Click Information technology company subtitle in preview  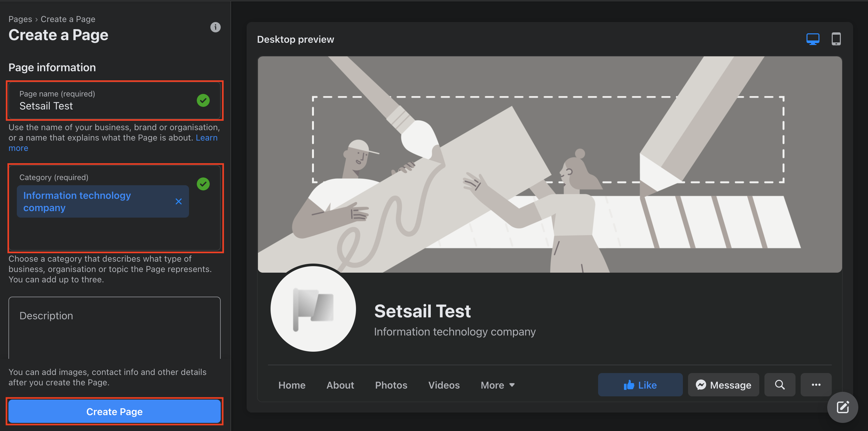pyautogui.click(x=455, y=332)
